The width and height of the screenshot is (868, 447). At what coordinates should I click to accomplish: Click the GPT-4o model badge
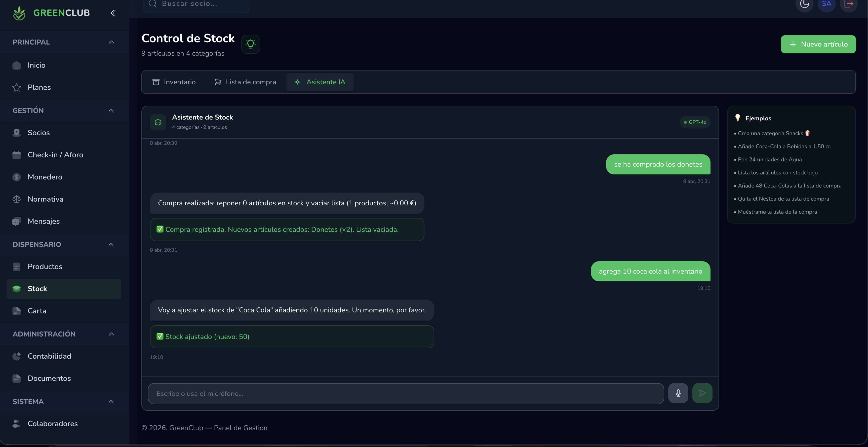coord(695,122)
